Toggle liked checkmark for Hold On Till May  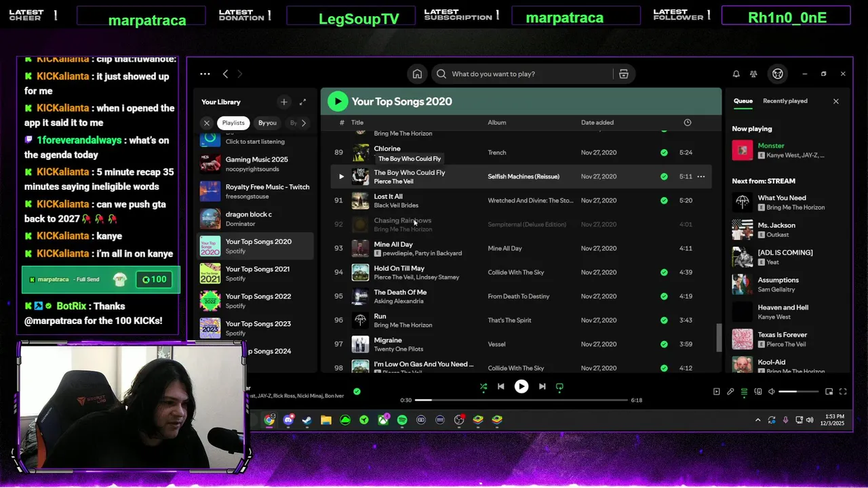pyautogui.click(x=664, y=272)
